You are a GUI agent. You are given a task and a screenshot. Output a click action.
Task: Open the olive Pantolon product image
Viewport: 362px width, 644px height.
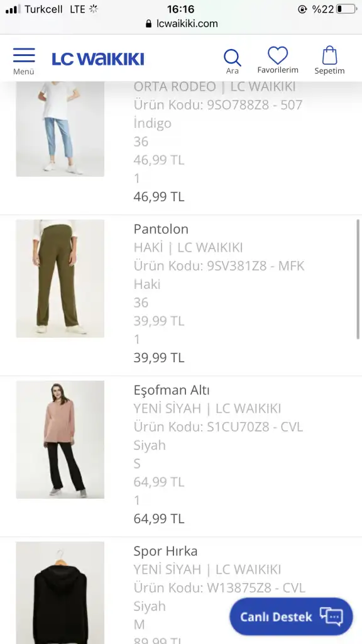coord(60,279)
